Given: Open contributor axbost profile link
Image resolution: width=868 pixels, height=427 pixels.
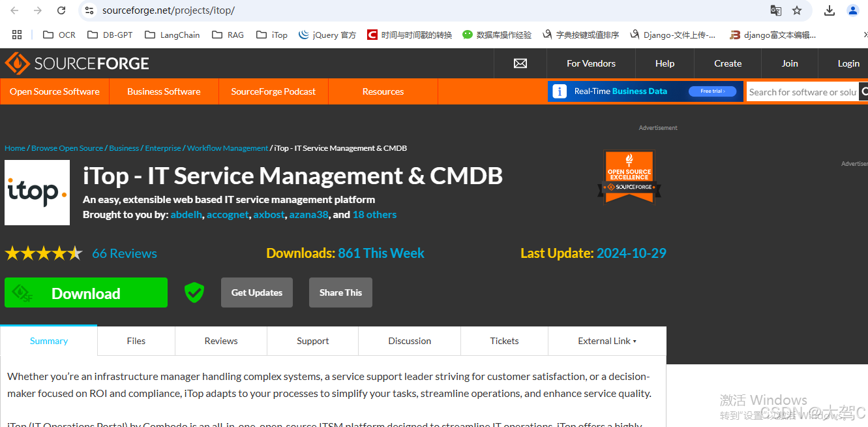Looking at the screenshot, I should point(269,214).
